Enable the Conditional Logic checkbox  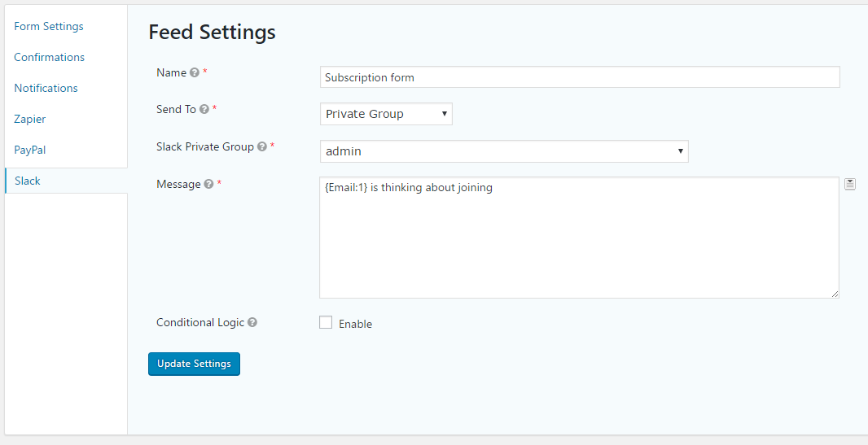pos(326,322)
